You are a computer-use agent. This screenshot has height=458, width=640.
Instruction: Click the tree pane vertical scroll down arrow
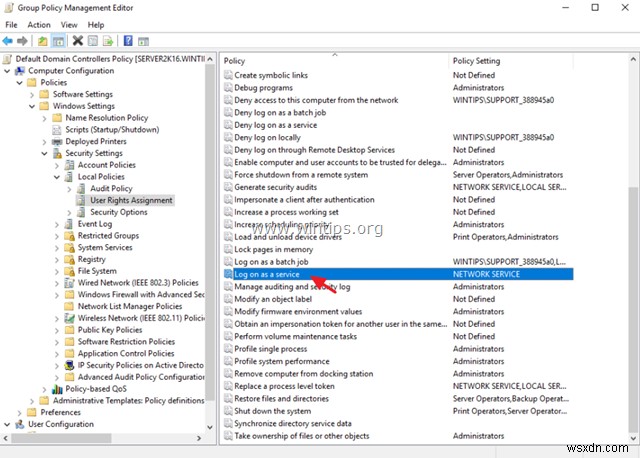(210, 427)
